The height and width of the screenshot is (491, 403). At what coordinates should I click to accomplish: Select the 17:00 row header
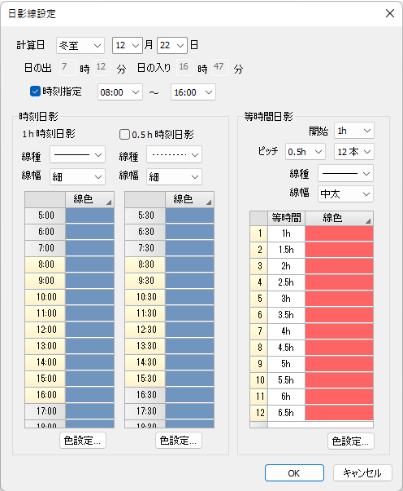point(45,411)
